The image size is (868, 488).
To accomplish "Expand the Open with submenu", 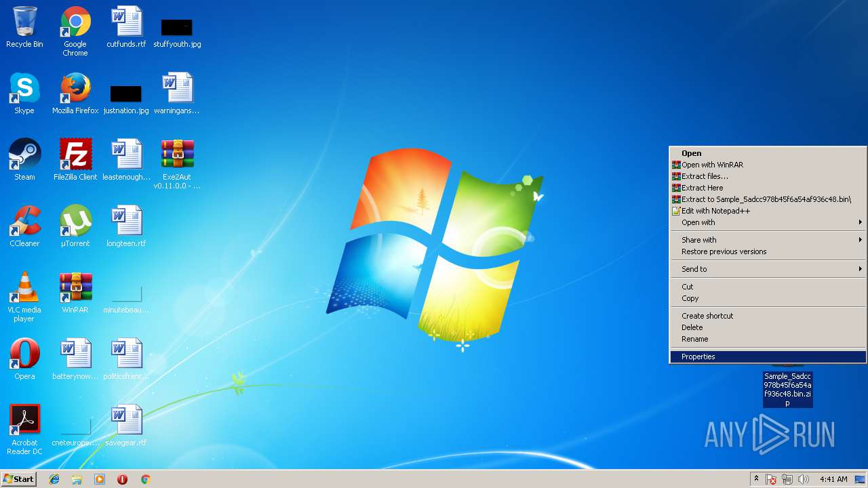I will click(x=768, y=222).
